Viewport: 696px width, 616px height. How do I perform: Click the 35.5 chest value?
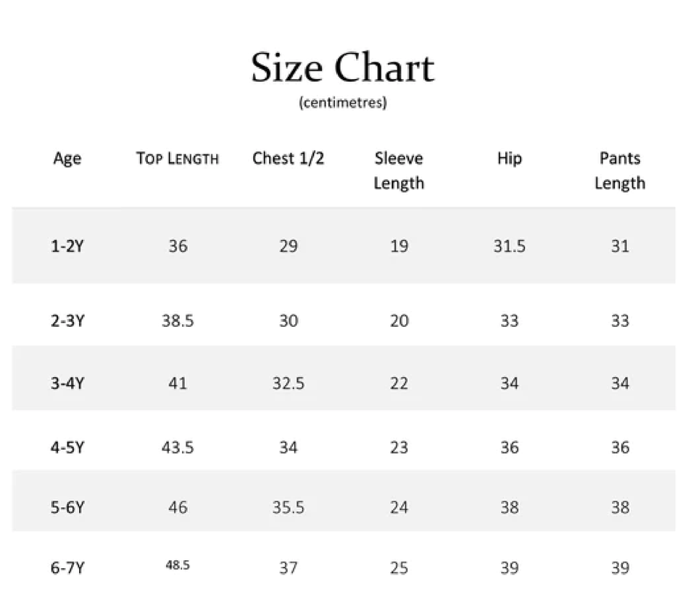288,507
